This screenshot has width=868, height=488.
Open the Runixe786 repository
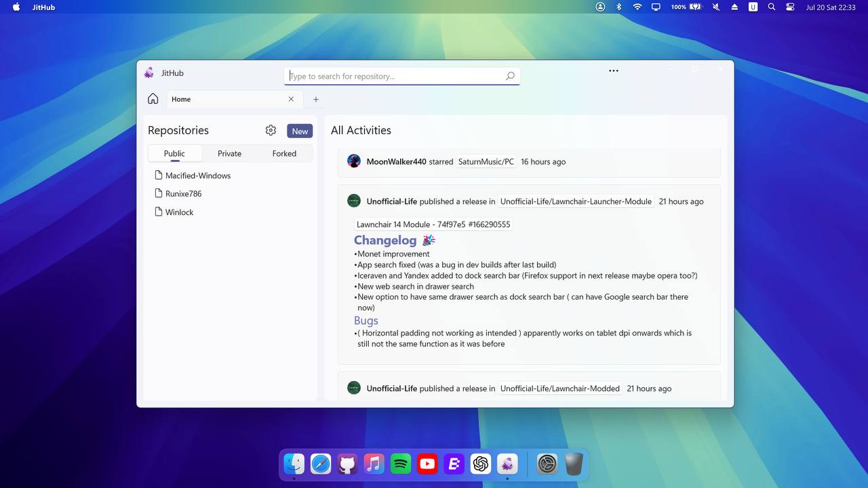pyautogui.click(x=184, y=194)
